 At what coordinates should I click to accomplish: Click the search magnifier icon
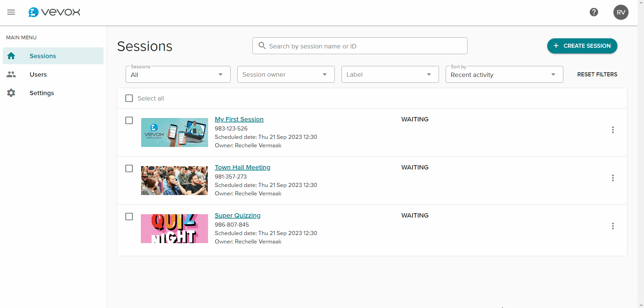click(262, 46)
